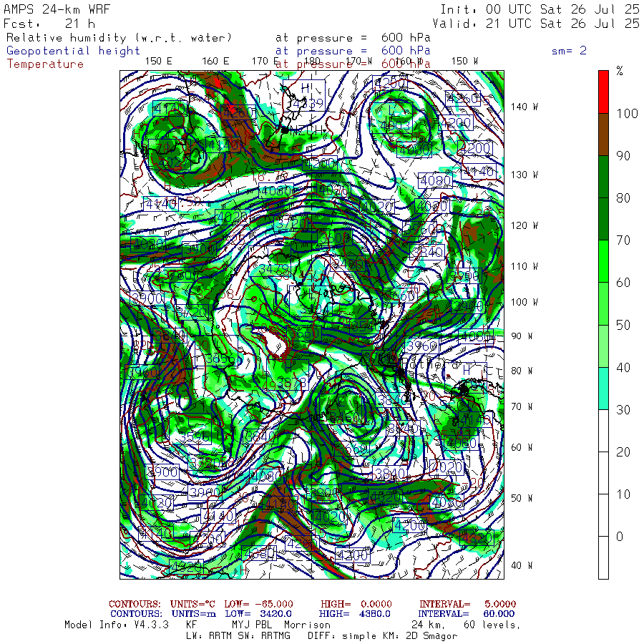The image size is (644, 644).
Task: Click the red 100% color bar segment
Action: pyautogui.click(x=603, y=92)
